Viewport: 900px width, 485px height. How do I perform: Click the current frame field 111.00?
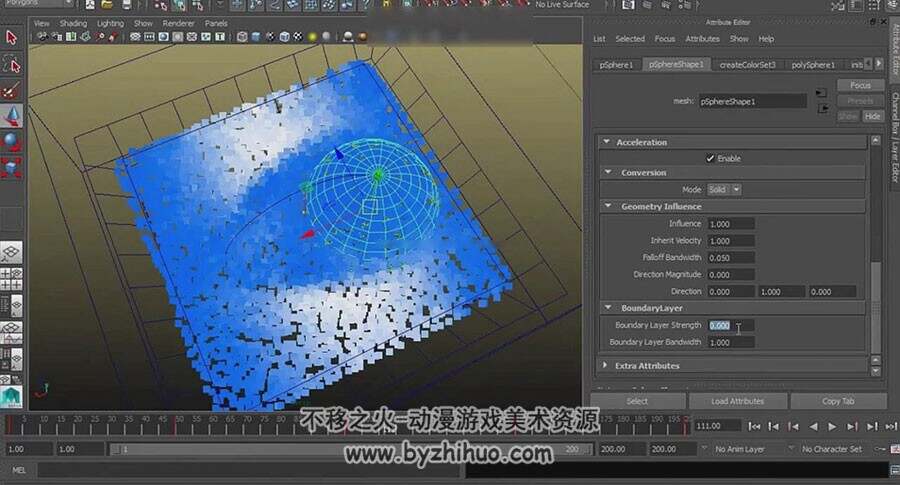pos(716,426)
